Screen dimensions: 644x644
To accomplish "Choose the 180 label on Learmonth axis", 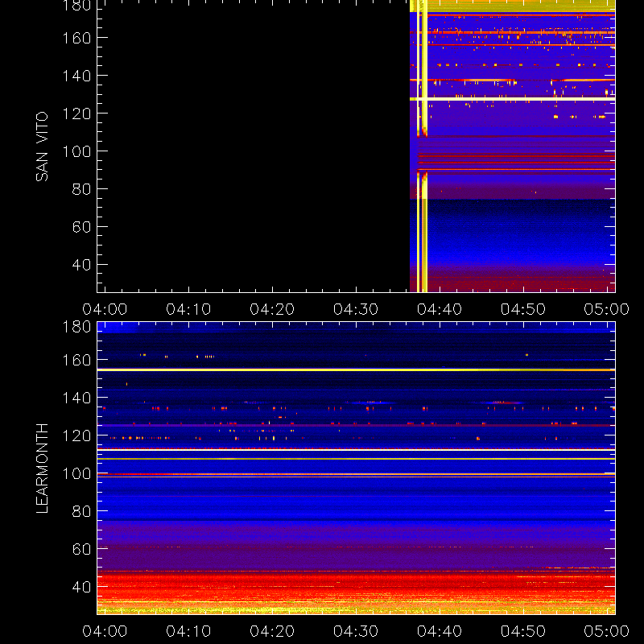I will click(76, 327).
